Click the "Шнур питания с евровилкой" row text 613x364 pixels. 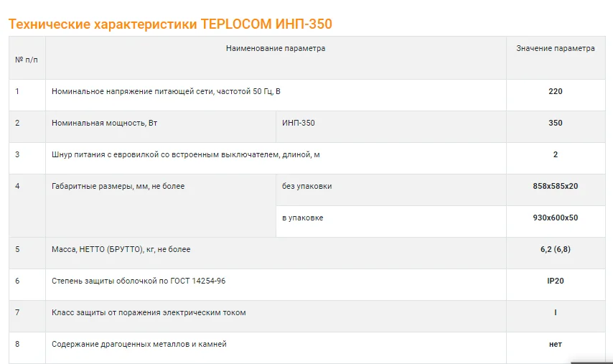(x=186, y=154)
